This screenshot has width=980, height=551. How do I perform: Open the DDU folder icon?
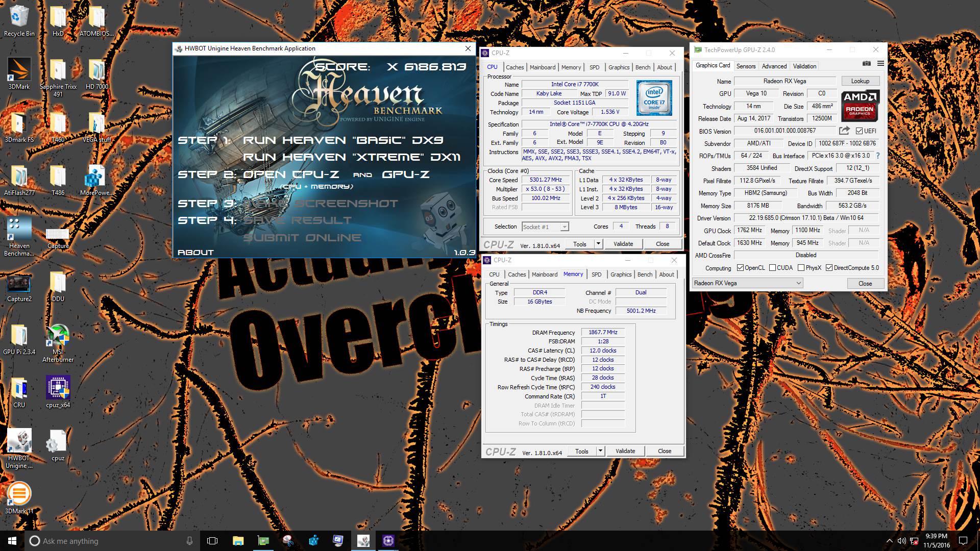coord(58,286)
